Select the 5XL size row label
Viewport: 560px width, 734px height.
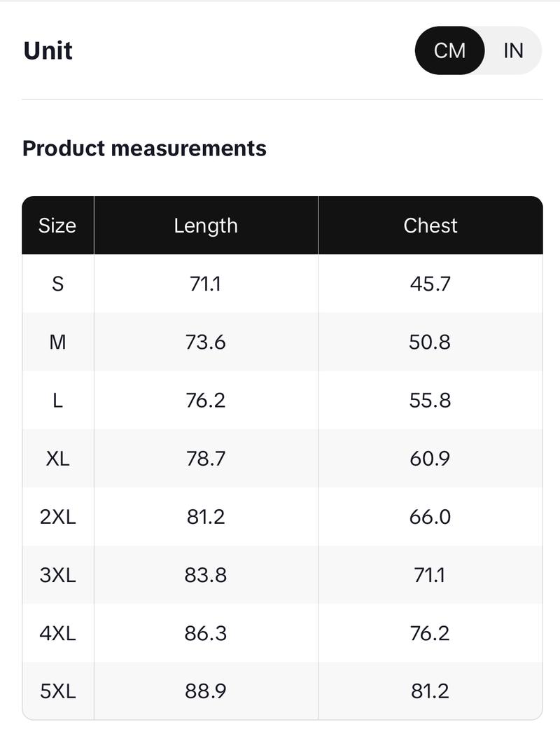pos(57,691)
